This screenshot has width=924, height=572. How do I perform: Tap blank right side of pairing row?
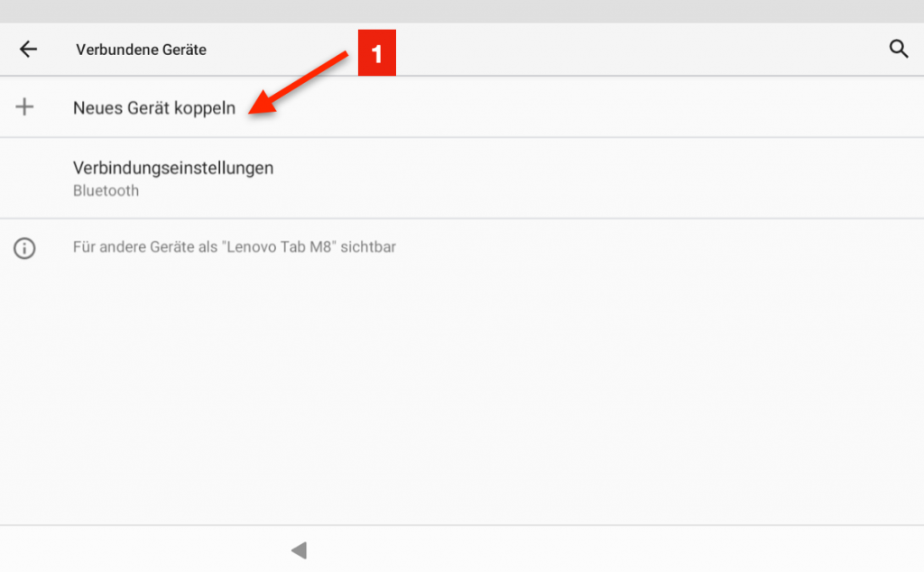point(632,107)
